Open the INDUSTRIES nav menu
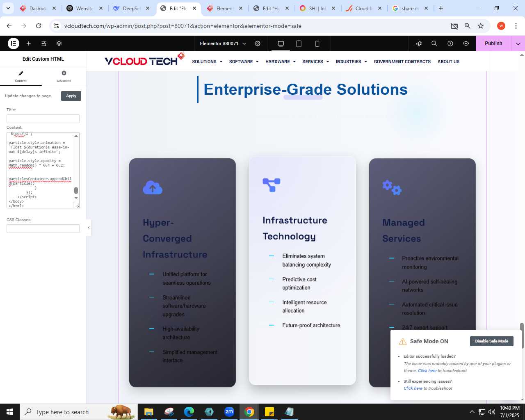This screenshot has width=525, height=420. [352, 62]
